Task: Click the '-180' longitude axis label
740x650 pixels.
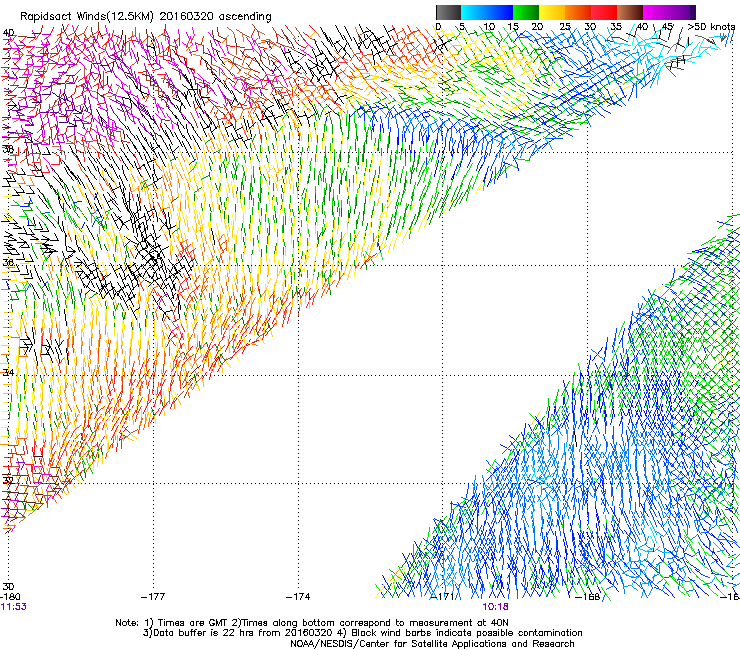Action: click(x=10, y=597)
